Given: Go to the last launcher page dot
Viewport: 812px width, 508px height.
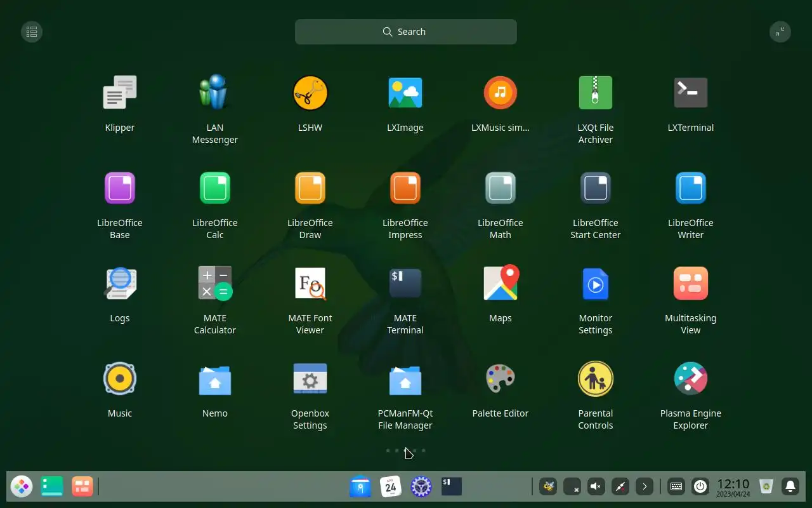Looking at the screenshot, I should 424,451.
